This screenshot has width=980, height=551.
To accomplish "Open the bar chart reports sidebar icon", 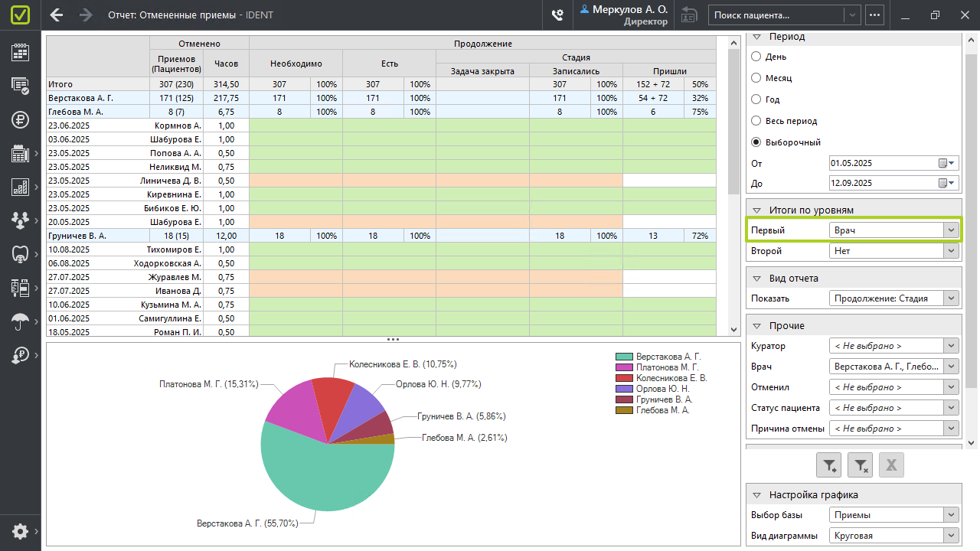I will (x=20, y=187).
